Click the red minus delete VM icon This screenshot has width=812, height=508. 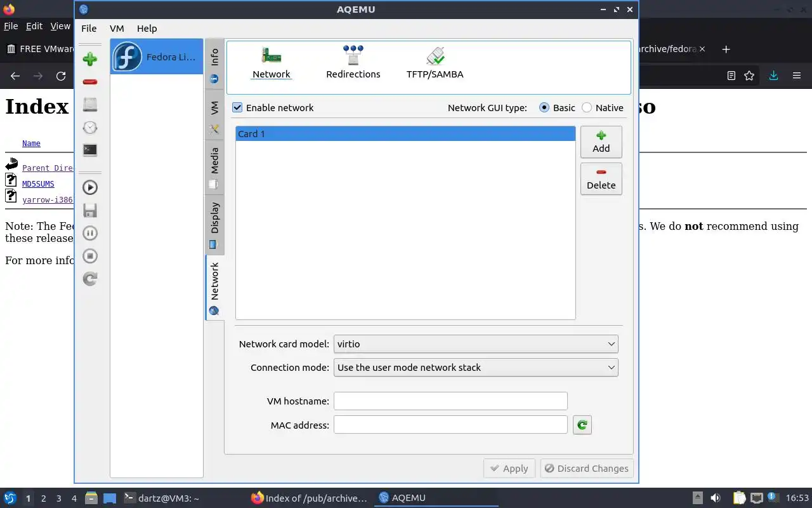click(x=90, y=82)
